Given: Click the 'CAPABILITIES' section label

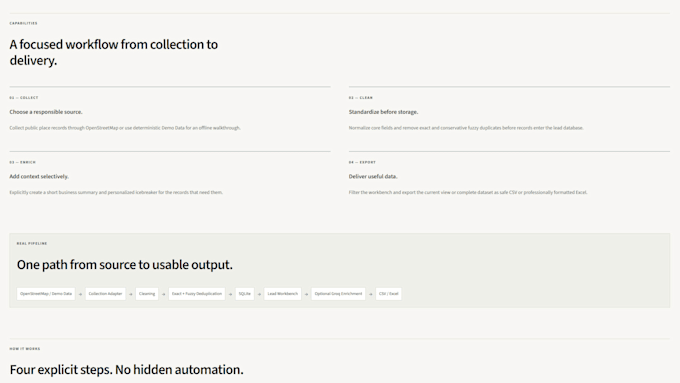Looking at the screenshot, I should tap(23, 23).
